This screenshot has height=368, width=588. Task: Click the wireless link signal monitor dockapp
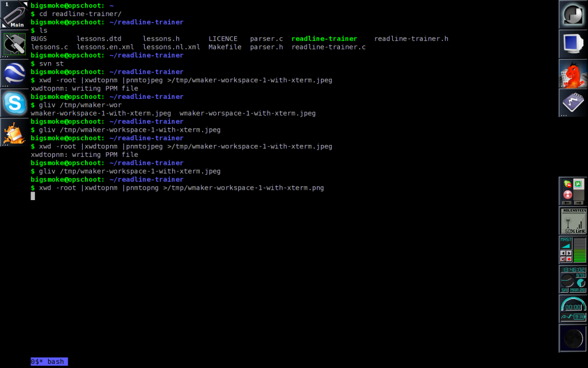[x=572, y=221]
